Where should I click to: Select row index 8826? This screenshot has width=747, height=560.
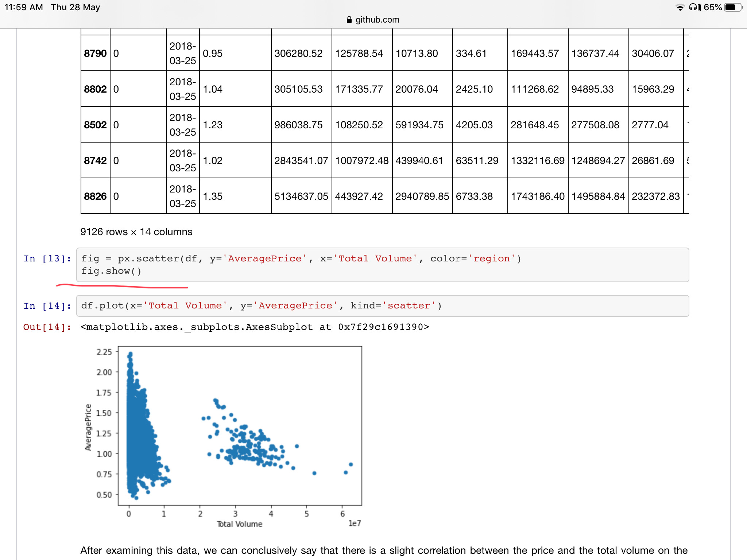[95, 196]
